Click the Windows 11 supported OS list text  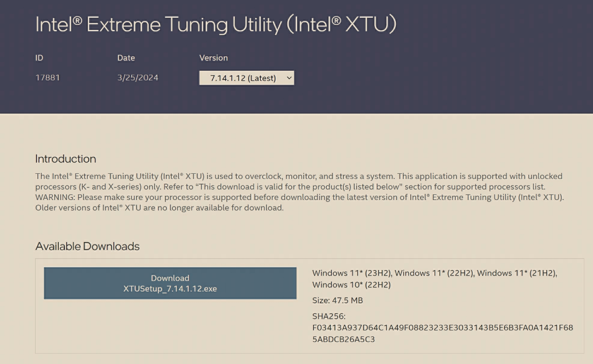[435, 279]
